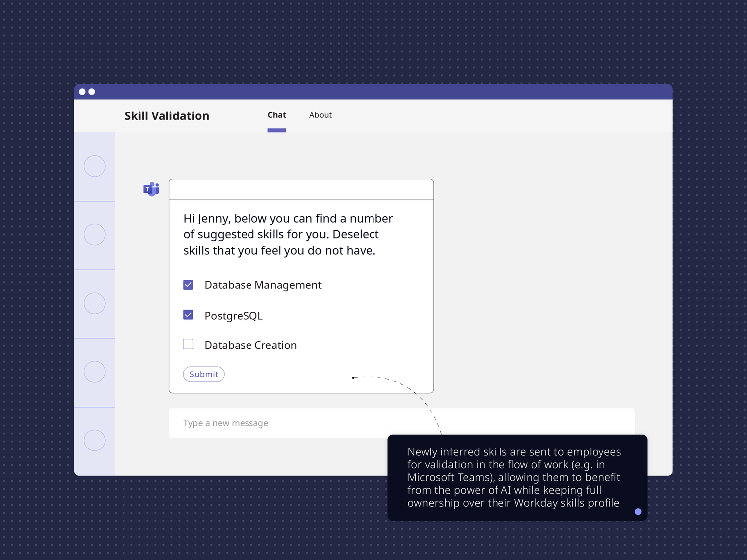Select the bottom sidebar circle icon
This screenshot has width=747, height=560.
(94, 440)
